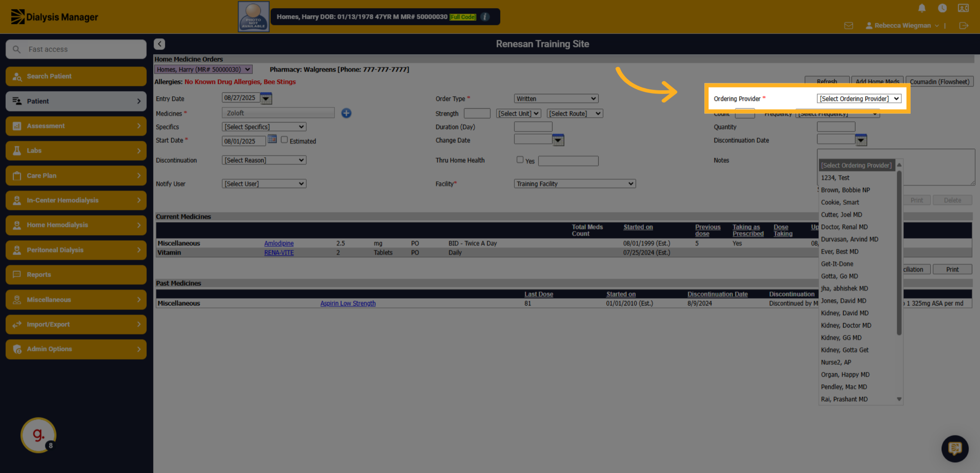Open the RENA-VITE medicine link
Viewport: 980px width, 473px height.
click(279, 253)
